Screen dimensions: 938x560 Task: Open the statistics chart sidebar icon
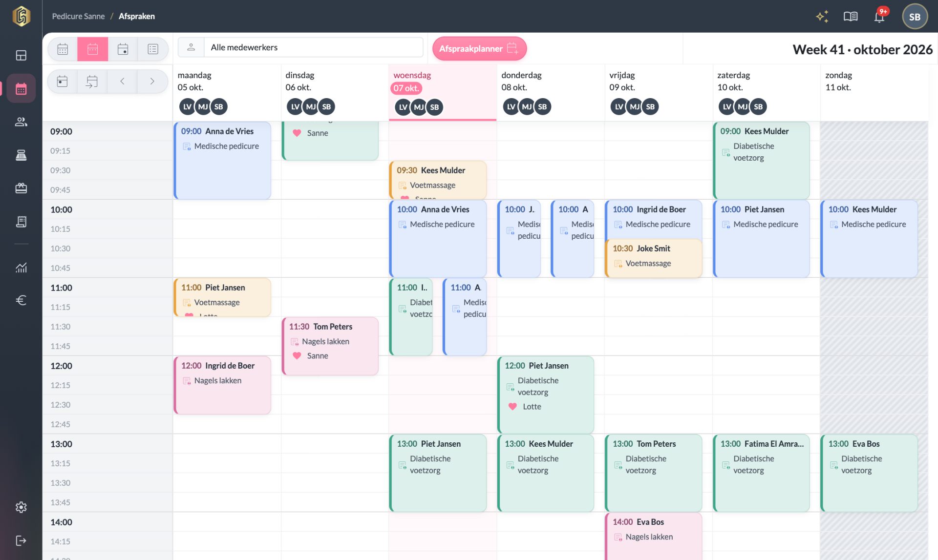[x=21, y=267]
